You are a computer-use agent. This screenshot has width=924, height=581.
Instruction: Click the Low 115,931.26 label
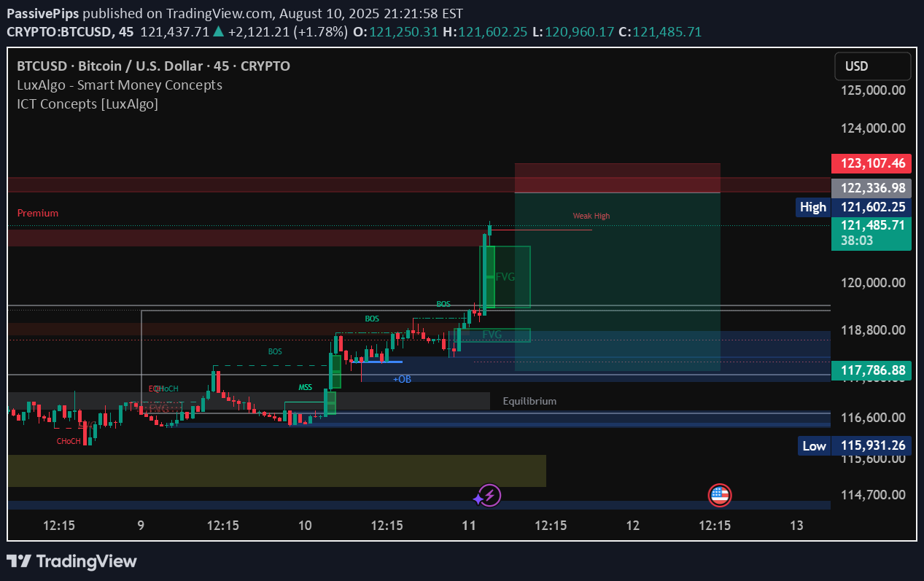[x=854, y=445]
